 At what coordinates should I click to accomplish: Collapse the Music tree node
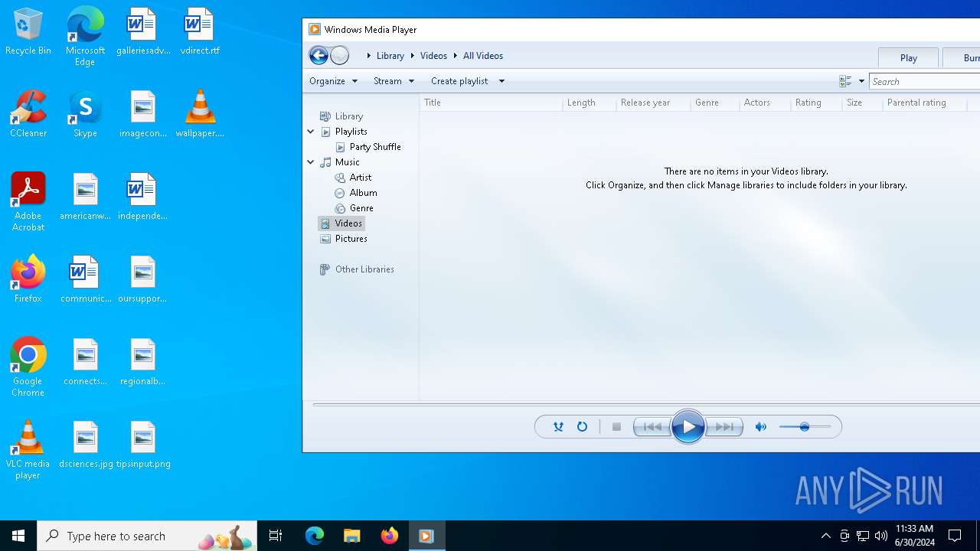point(311,162)
